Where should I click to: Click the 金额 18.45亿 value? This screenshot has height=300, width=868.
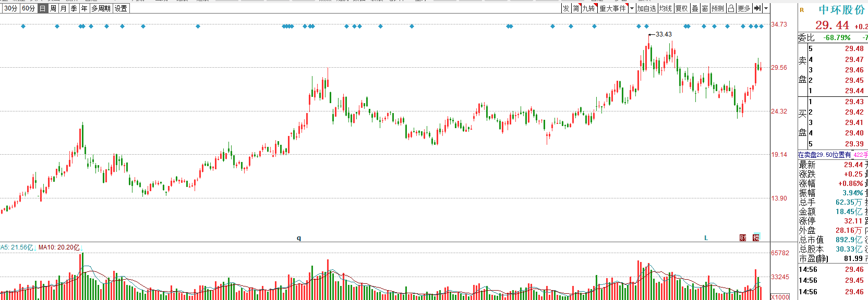coord(849,211)
